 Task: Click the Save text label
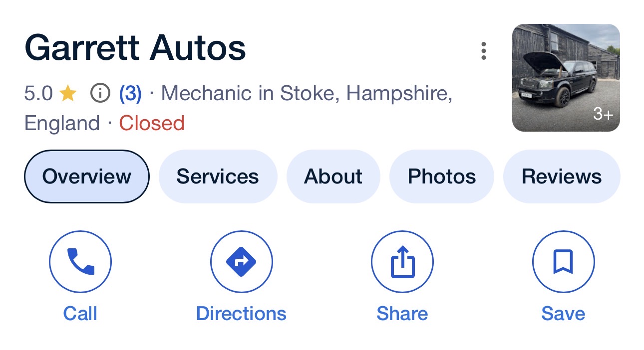tap(563, 314)
